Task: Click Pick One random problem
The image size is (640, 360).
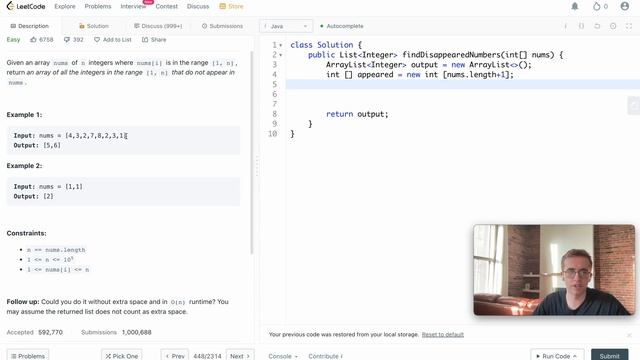Action: pyautogui.click(x=122, y=356)
